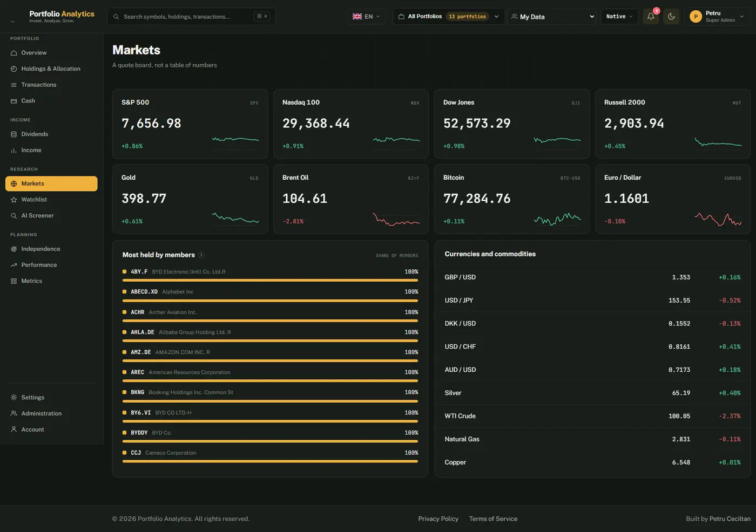756x532 pixels.
Task: Click the Russell 2000 card title
Action: [x=624, y=103]
